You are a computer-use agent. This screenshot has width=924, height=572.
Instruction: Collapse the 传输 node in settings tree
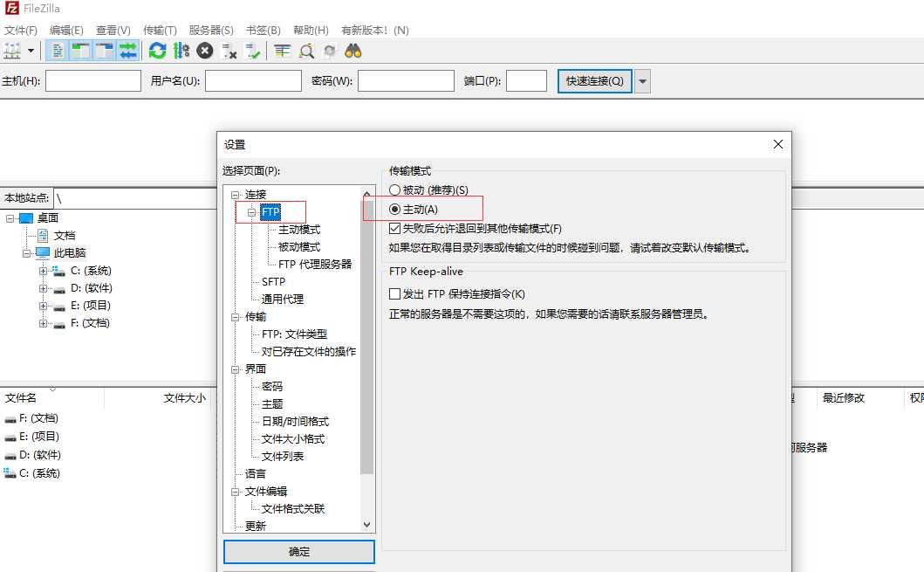[235, 317]
